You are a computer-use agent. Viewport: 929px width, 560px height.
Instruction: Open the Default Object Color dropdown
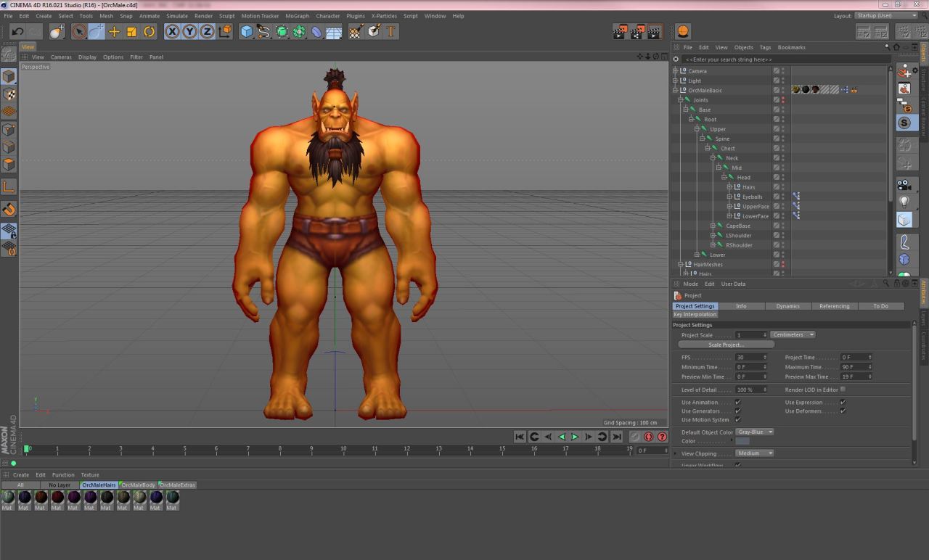click(755, 432)
